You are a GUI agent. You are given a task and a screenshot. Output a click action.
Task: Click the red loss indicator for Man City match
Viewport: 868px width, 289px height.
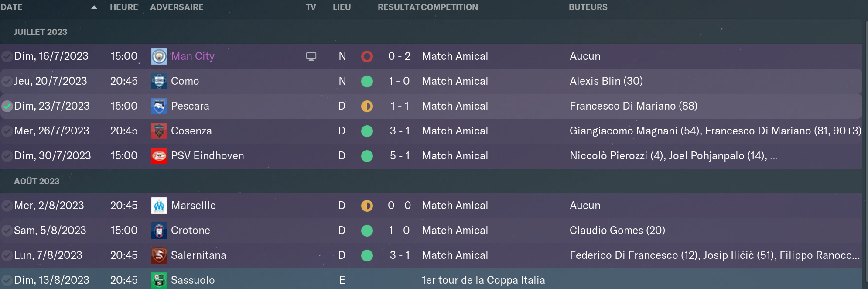point(367,56)
